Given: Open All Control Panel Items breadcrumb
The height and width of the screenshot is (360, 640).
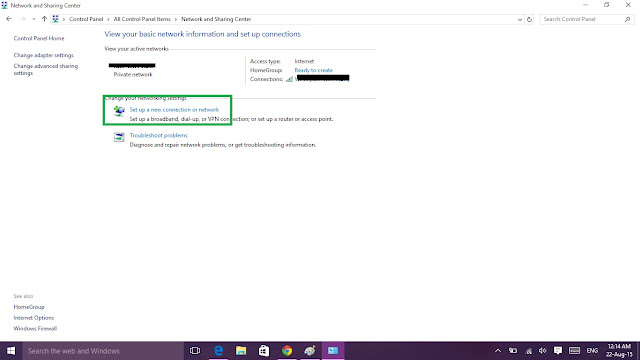Looking at the screenshot, I should click(142, 19).
